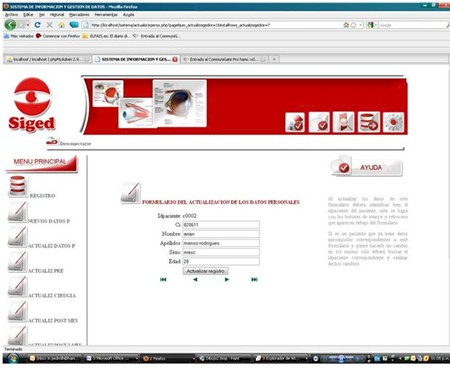Click the Ci input field
This screenshot has width=450, height=368.
pos(221,225)
